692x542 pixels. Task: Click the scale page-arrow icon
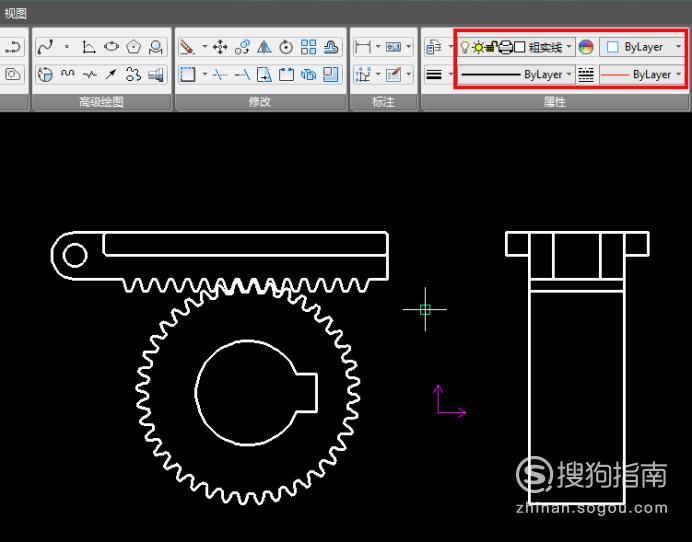point(264,74)
